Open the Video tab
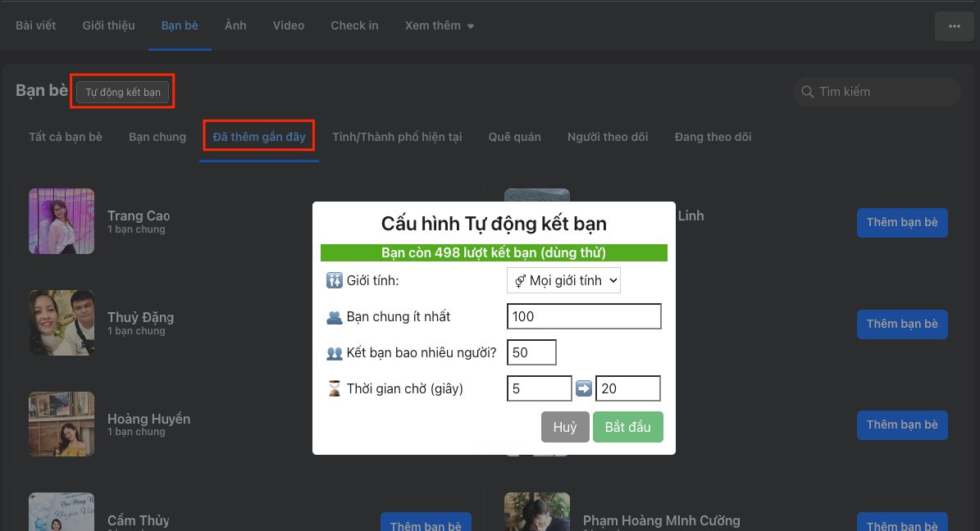This screenshot has width=980, height=531. click(x=289, y=25)
